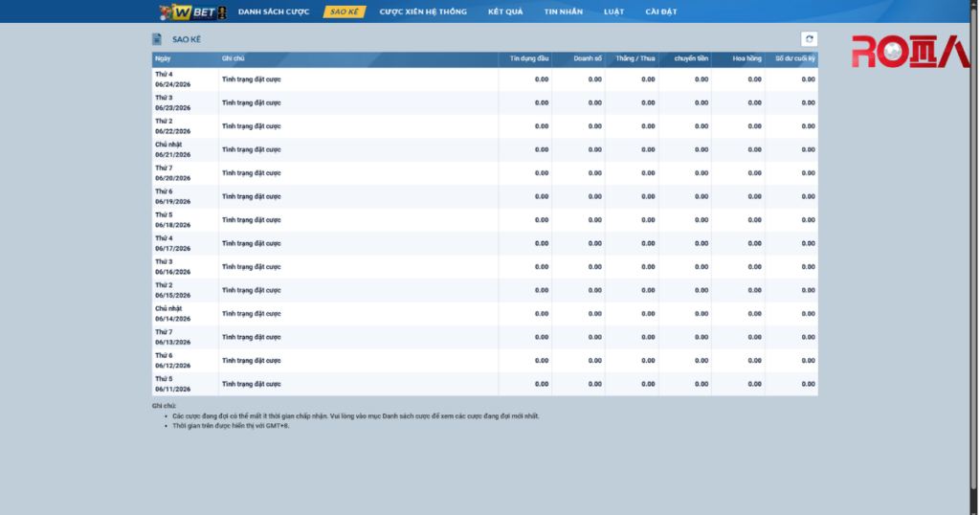This screenshot has width=980, height=515.
Task: Open Tình trạng đặt cược for 06/18/2026
Action: [252, 220]
